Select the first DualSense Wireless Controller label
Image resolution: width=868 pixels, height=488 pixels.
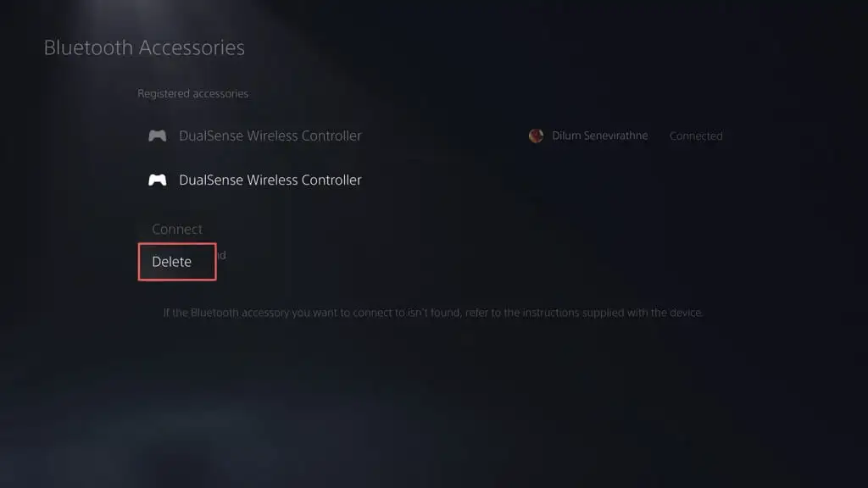(270, 136)
